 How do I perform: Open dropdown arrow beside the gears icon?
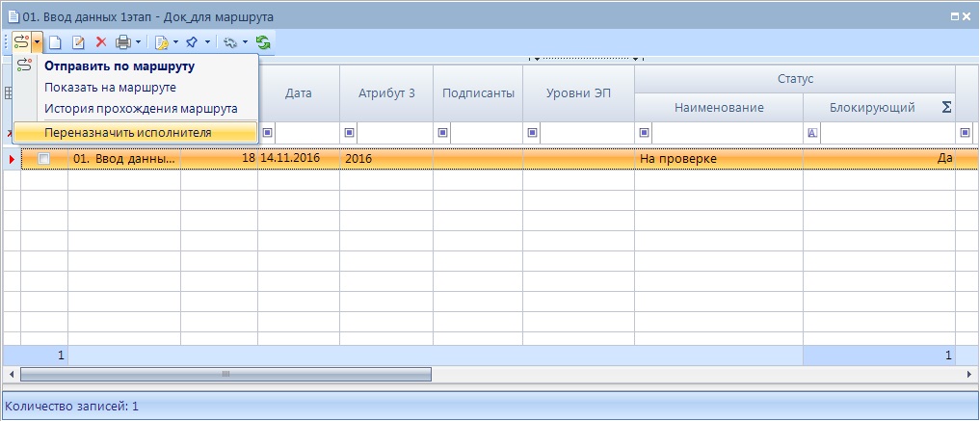click(x=245, y=42)
